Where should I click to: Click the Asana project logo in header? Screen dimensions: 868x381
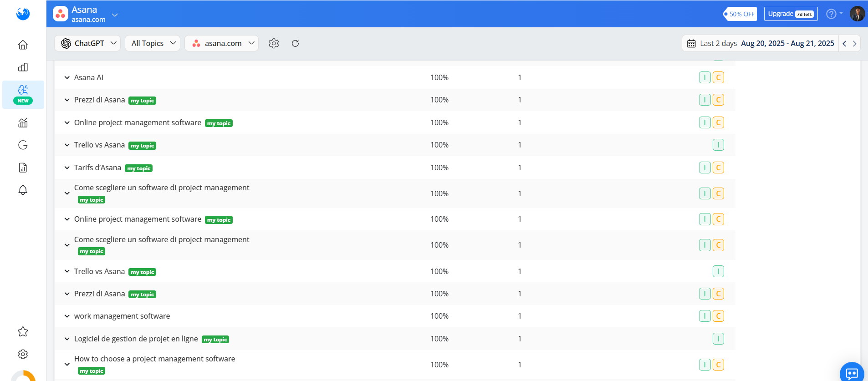(61, 14)
